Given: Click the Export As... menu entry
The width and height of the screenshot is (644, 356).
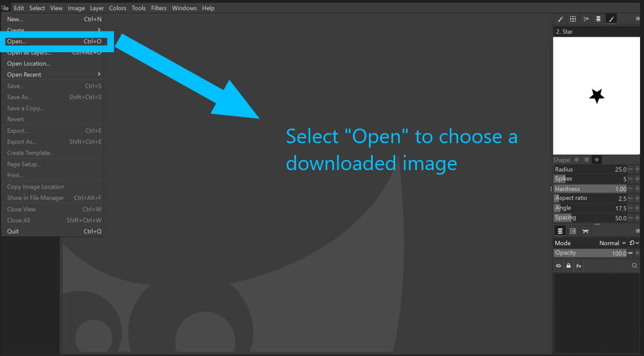Looking at the screenshot, I should [53, 142].
